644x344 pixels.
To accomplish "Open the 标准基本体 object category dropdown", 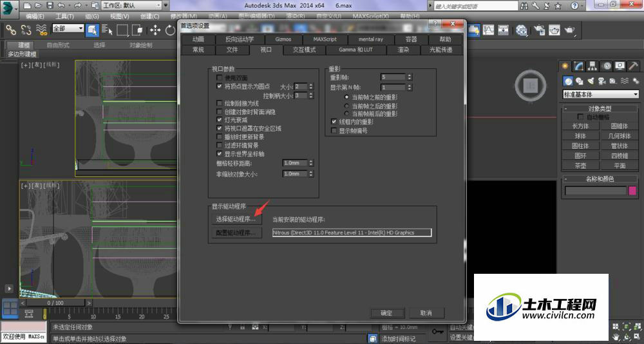I will (x=601, y=95).
